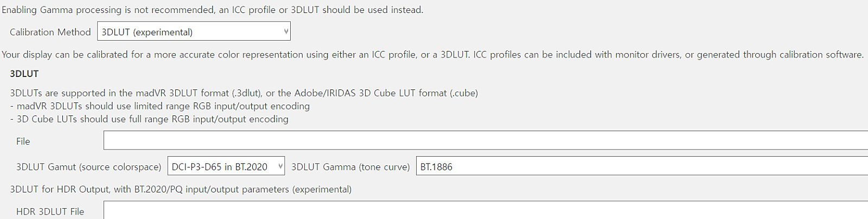Open the 3DLUT Gamut source colorspace dropdown
The image size is (868, 219).
pyautogui.click(x=226, y=166)
